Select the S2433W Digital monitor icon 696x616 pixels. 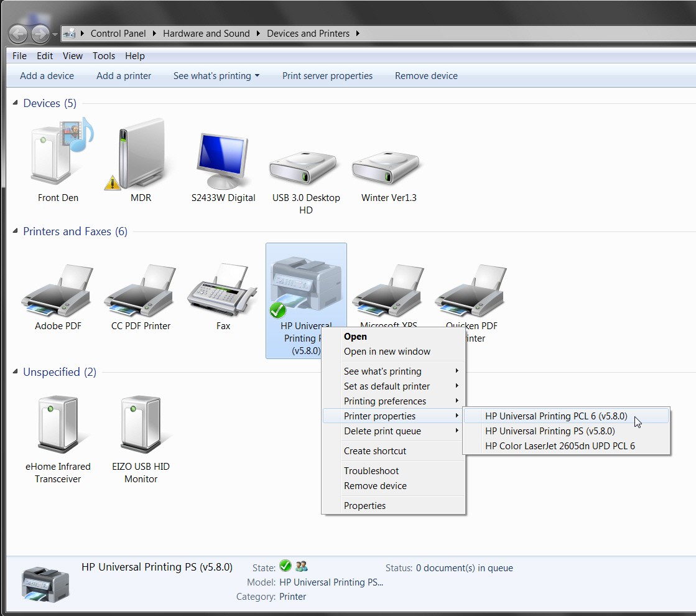[223, 161]
